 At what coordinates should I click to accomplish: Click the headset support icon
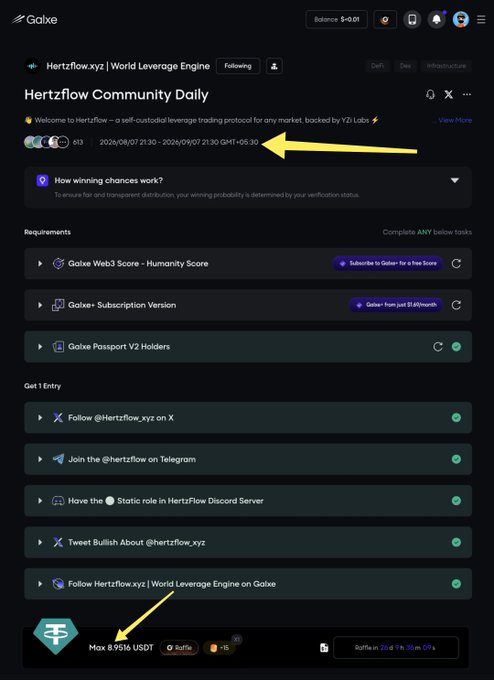pyautogui.click(x=430, y=94)
